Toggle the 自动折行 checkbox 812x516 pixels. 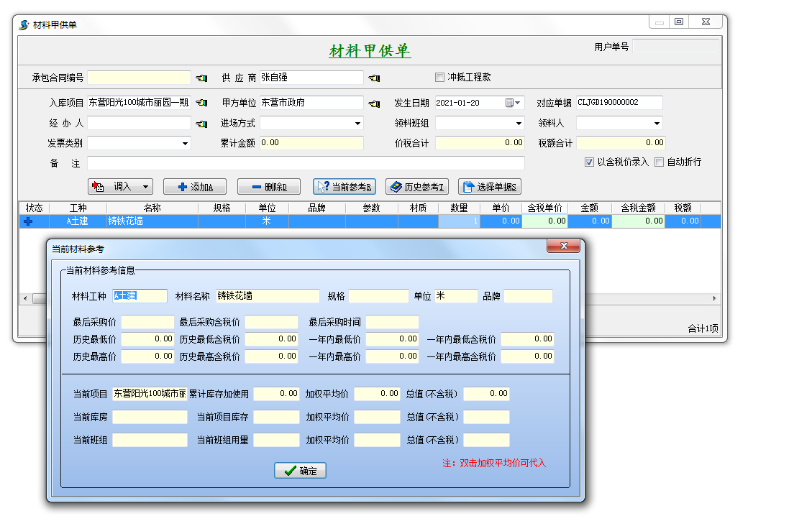pyautogui.click(x=659, y=162)
